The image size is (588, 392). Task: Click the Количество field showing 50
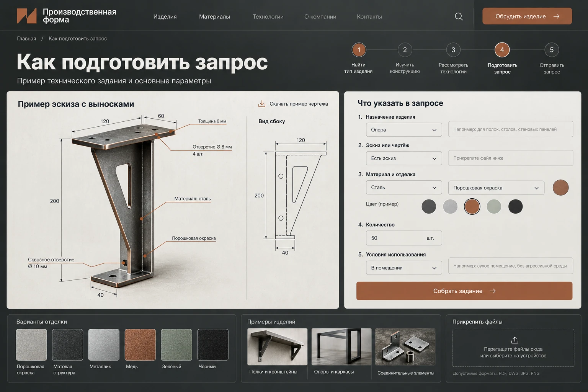(x=404, y=238)
